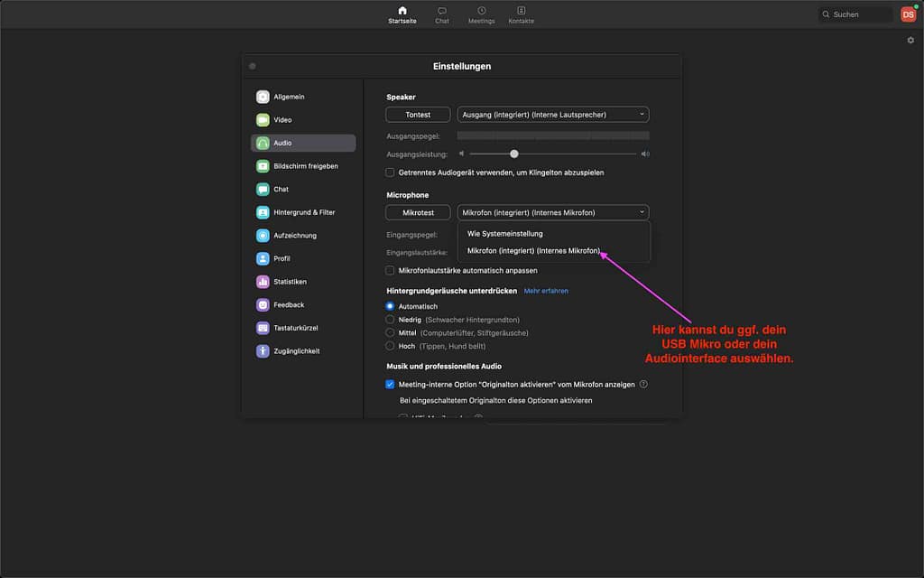Image resolution: width=924 pixels, height=578 pixels.
Task: Select the Video settings icon
Action: 263,120
